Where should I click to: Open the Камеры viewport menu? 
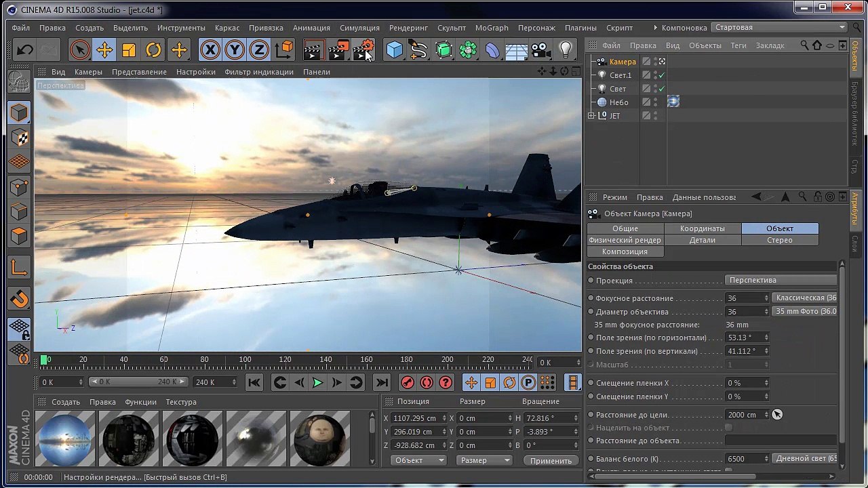88,72
